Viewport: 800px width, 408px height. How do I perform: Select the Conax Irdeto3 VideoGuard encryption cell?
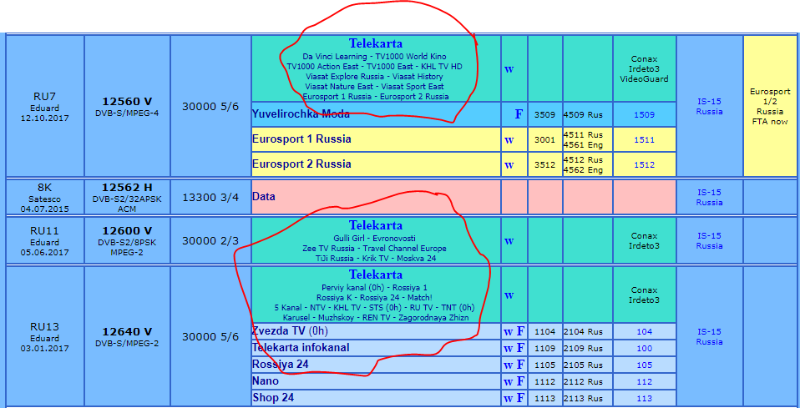click(644, 69)
